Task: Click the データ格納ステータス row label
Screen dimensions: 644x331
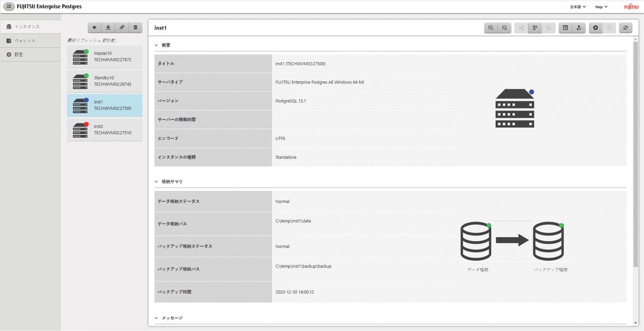Action: (179, 201)
